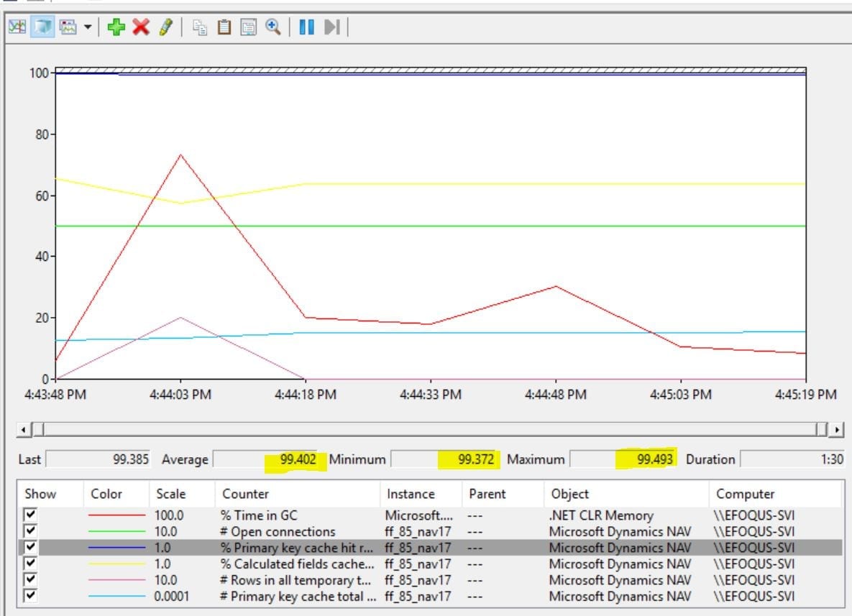
Task: Hide the # Primary key cache total counter
Action: 30,596
